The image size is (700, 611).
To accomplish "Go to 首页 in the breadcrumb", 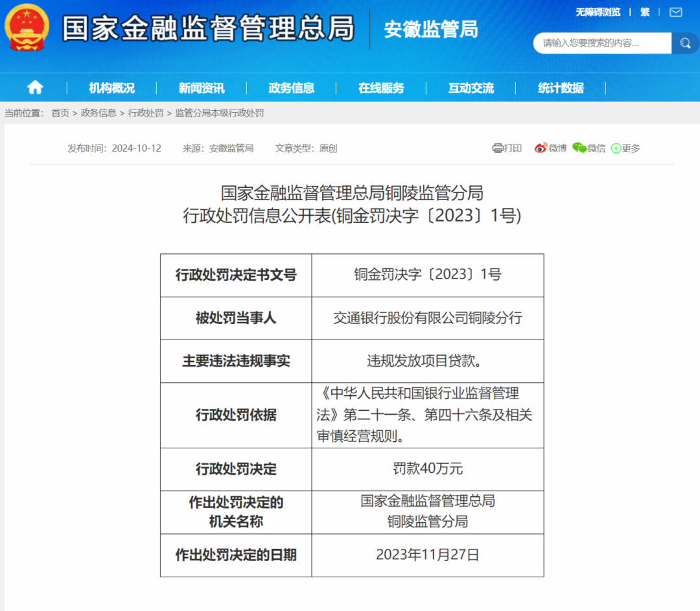I will pos(60,113).
